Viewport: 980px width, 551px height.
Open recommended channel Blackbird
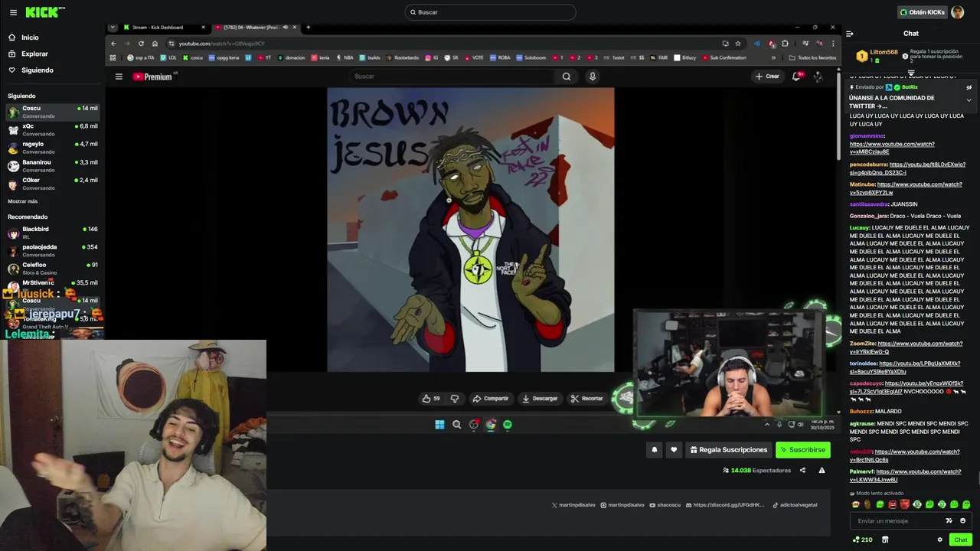[x=52, y=232]
